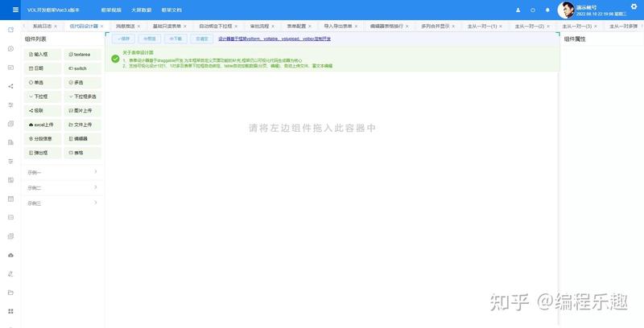Click the topmost edit-square sidebar icon

pos(10,30)
